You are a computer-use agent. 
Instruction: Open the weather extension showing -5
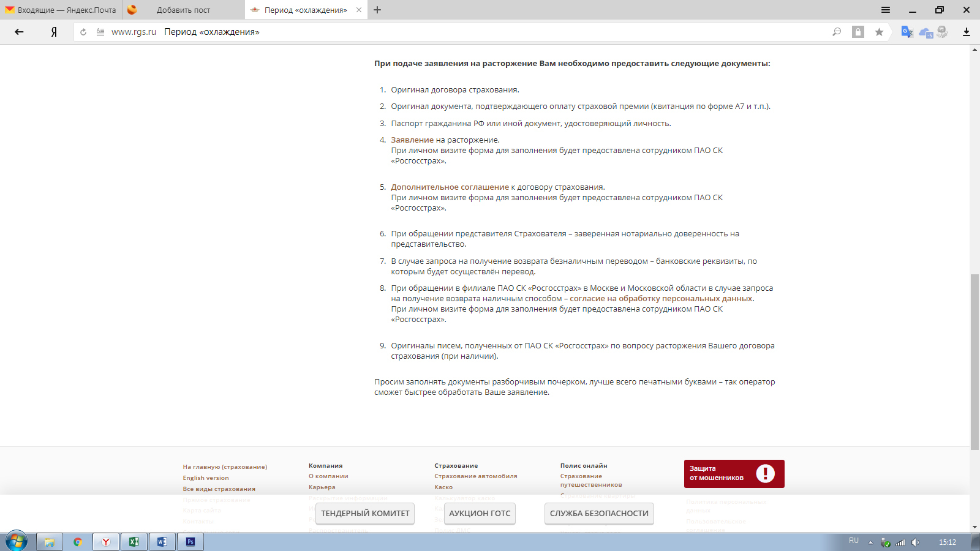coord(925,32)
